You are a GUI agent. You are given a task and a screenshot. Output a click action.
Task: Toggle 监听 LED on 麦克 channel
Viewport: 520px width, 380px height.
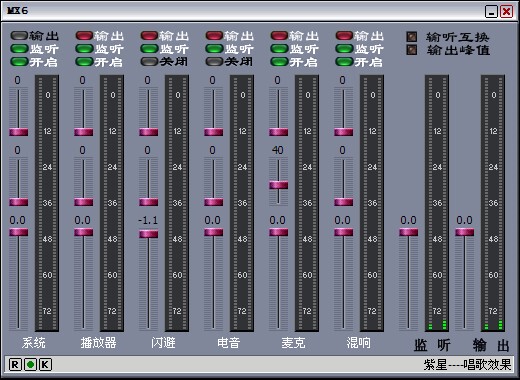click(x=279, y=49)
